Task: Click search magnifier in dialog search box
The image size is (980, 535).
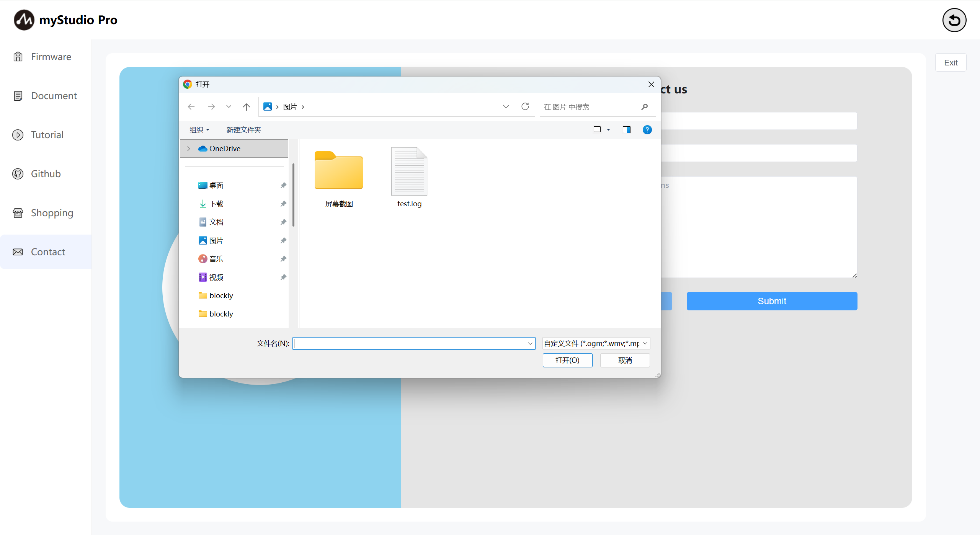Action: click(x=645, y=107)
